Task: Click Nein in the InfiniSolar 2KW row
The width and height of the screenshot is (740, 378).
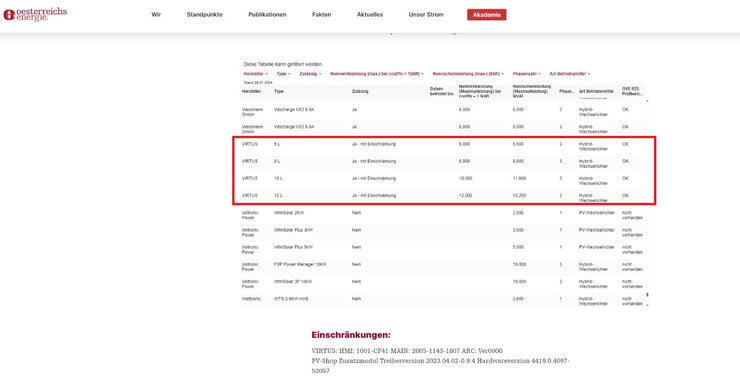Action: [356, 213]
